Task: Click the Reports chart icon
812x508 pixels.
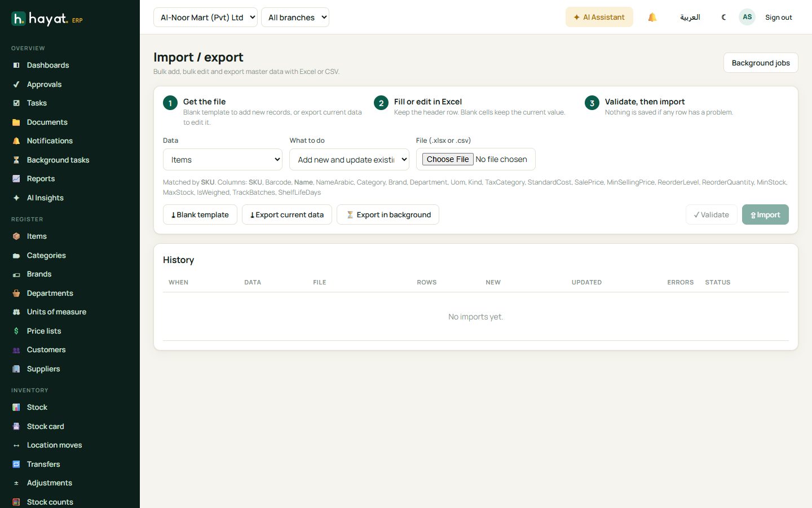Action: (x=16, y=179)
